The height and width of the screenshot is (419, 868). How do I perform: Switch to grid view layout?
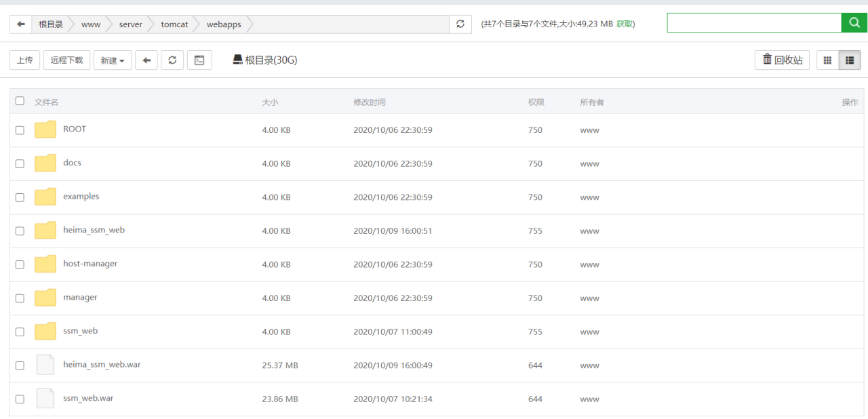click(x=827, y=60)
